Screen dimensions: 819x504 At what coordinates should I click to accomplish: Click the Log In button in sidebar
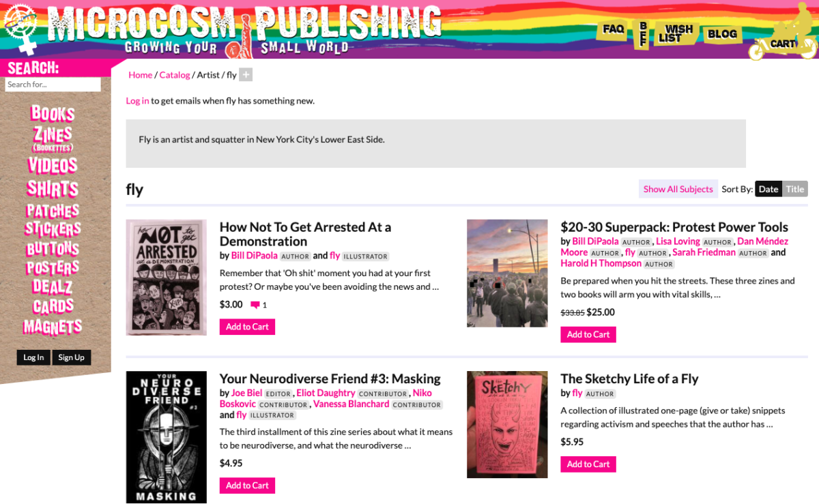tap(33, 357)
